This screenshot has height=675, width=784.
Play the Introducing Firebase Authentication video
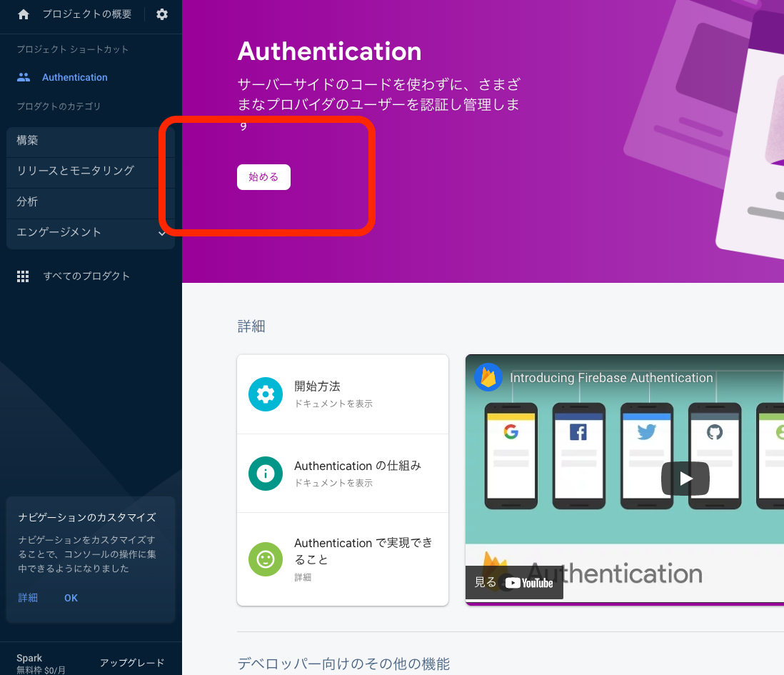(x=685, y=479)
